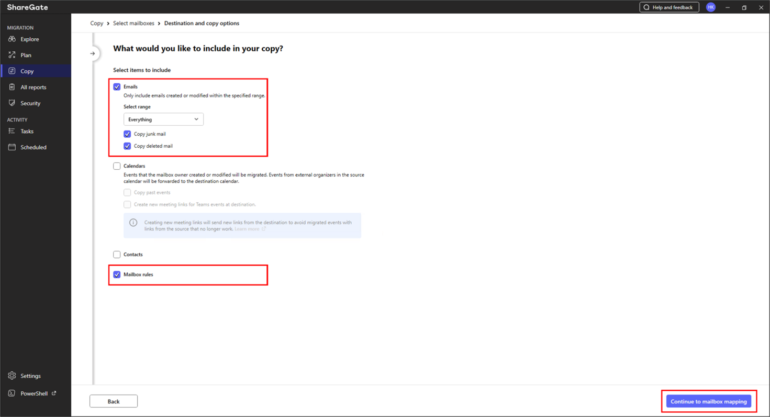The width and height of the screenshot is (770, 417).
Task: Enable the Calendars checkbox
Action: pyautogui.click(x=117, y=166)
